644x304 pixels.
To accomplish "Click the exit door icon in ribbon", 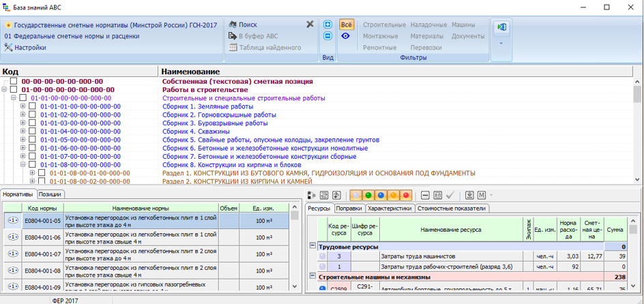I will coord(501,27).
